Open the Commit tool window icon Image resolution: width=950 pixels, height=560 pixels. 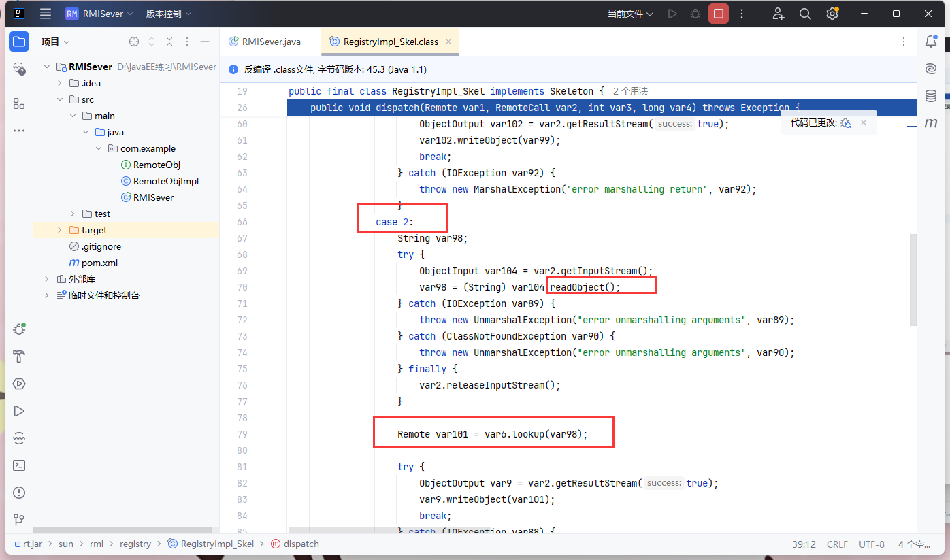pos(19,69)
